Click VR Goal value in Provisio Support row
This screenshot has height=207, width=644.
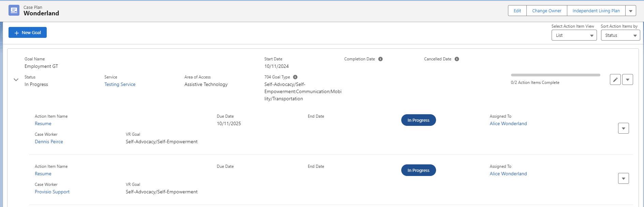[162, 192]
